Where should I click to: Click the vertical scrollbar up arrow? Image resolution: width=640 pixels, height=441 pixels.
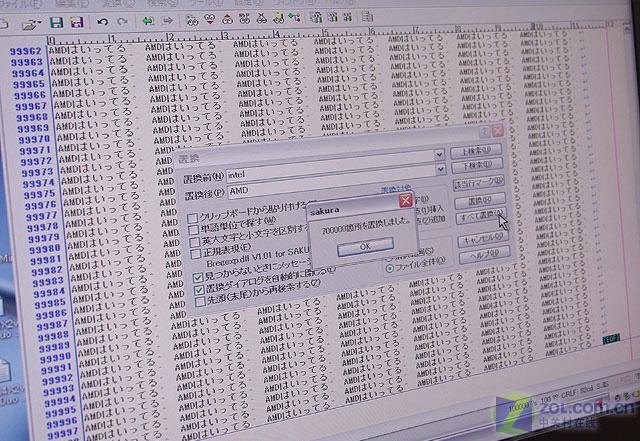[x=626, y=28]
